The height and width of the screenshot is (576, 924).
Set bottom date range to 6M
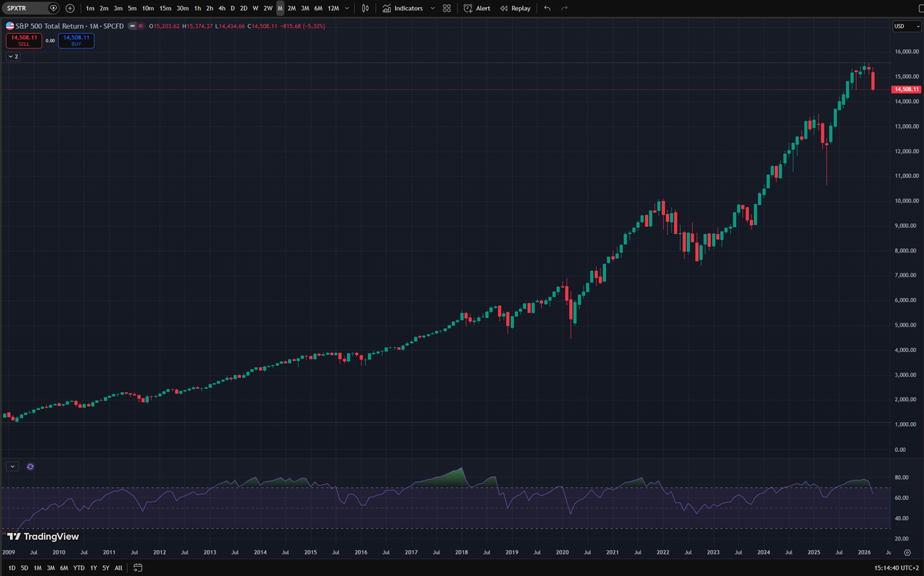click(63, 568)
